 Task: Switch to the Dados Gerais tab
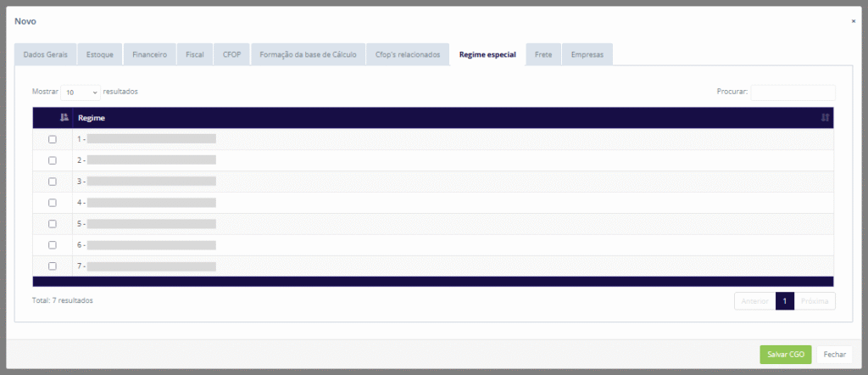click(46, 54)
